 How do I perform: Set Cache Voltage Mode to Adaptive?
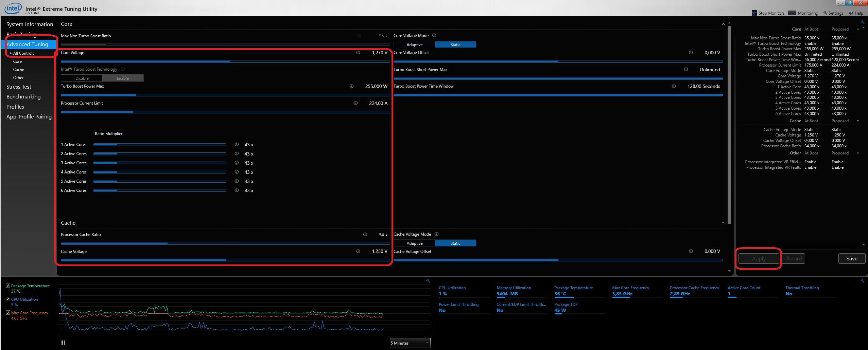tap(414, 243)
